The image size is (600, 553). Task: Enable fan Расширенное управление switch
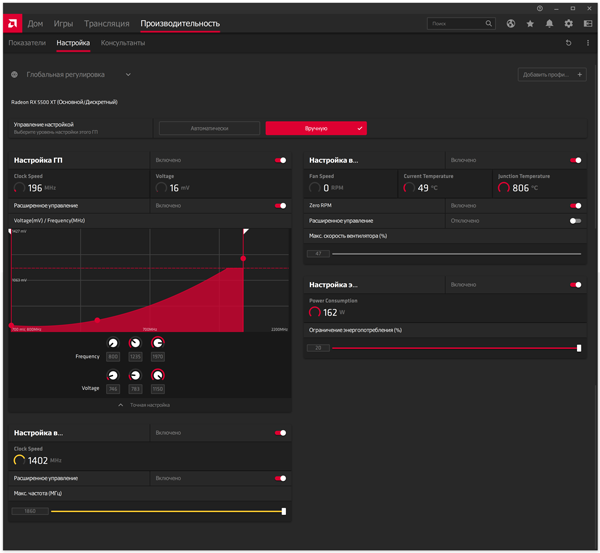click(575, 220)
